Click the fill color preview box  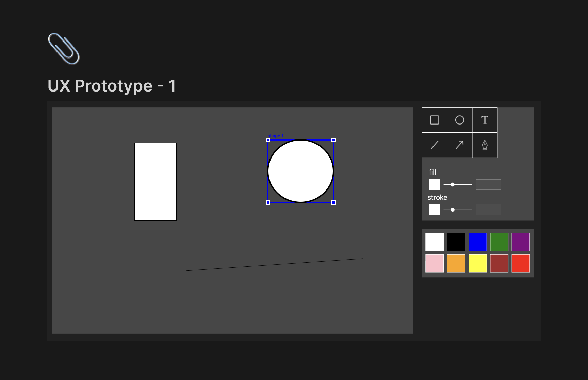point(435,185)
